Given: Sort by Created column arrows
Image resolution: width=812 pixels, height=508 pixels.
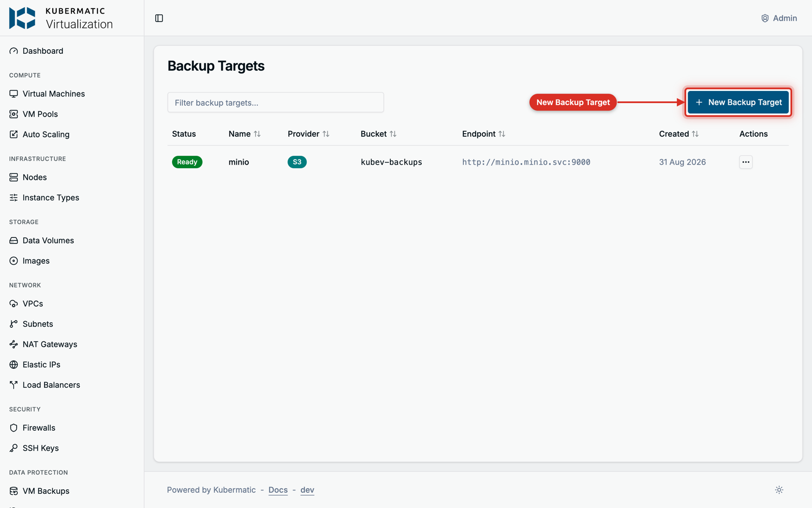Looking at the screenshot, I should point(695,134).
